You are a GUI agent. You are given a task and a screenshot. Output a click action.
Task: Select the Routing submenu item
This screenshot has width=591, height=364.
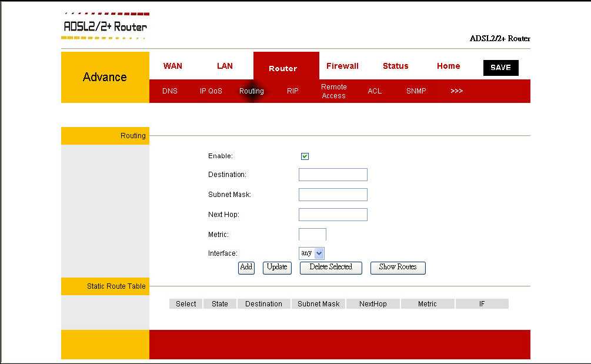[x=252, y=91]
